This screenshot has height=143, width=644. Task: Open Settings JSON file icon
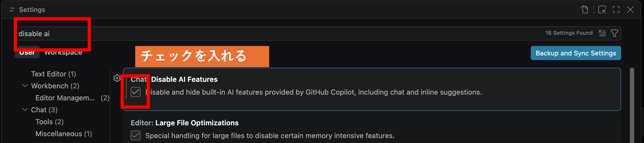[584, 9]
